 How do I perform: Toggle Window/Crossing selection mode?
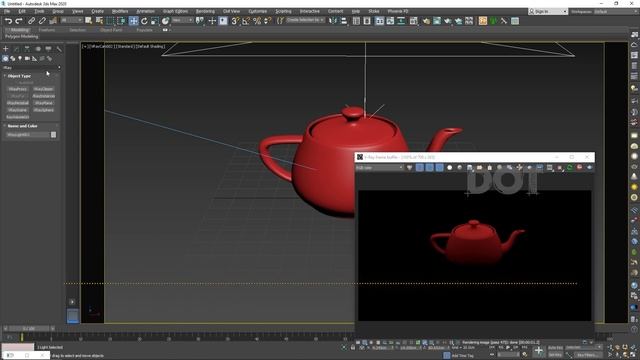(121, 20)
